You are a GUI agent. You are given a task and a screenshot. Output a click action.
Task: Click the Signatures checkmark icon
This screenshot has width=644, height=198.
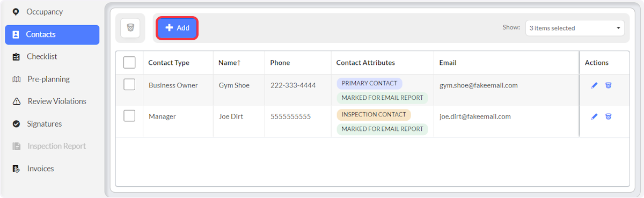16,124
